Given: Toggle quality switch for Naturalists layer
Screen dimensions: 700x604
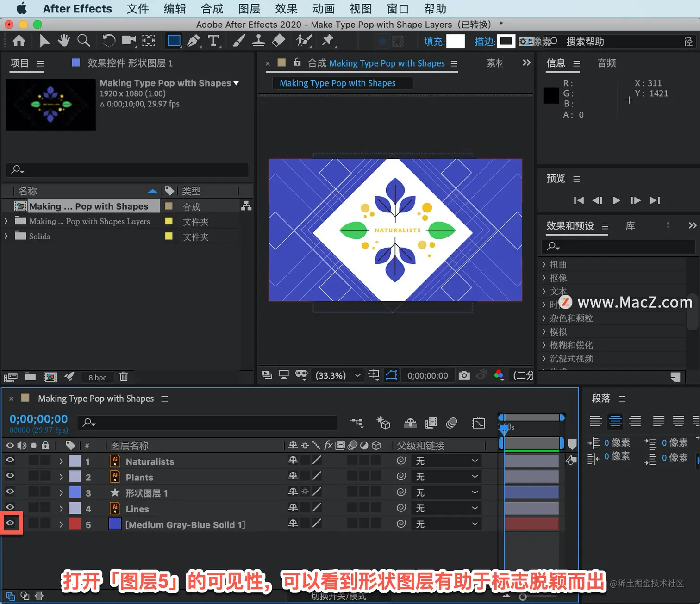Looking at the screenshot, I should coord(317,460).
